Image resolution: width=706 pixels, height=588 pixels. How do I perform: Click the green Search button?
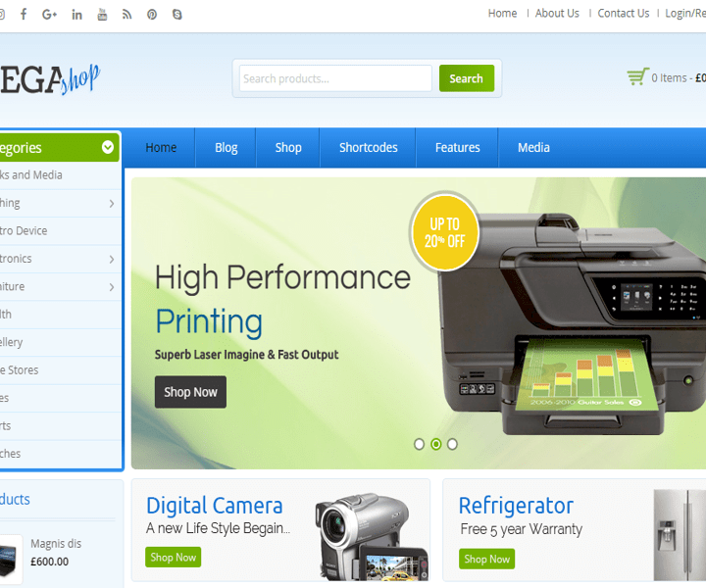[x=466, y=78]
